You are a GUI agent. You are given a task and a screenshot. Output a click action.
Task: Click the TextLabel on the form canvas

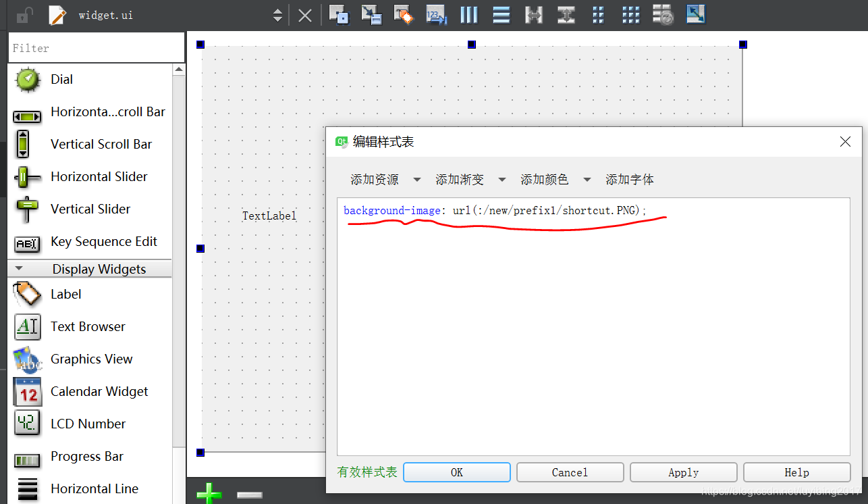pos(269,216)
